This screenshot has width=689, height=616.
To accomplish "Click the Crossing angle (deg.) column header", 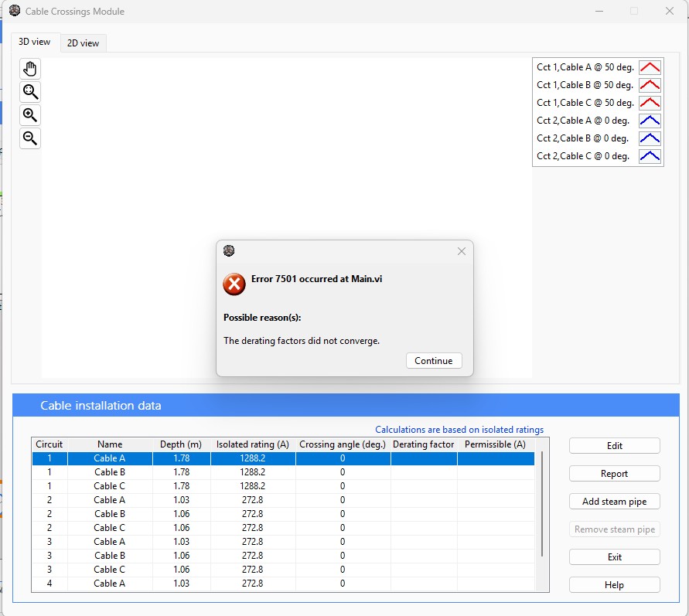I will pyautogui.click(x=343, y=444).
